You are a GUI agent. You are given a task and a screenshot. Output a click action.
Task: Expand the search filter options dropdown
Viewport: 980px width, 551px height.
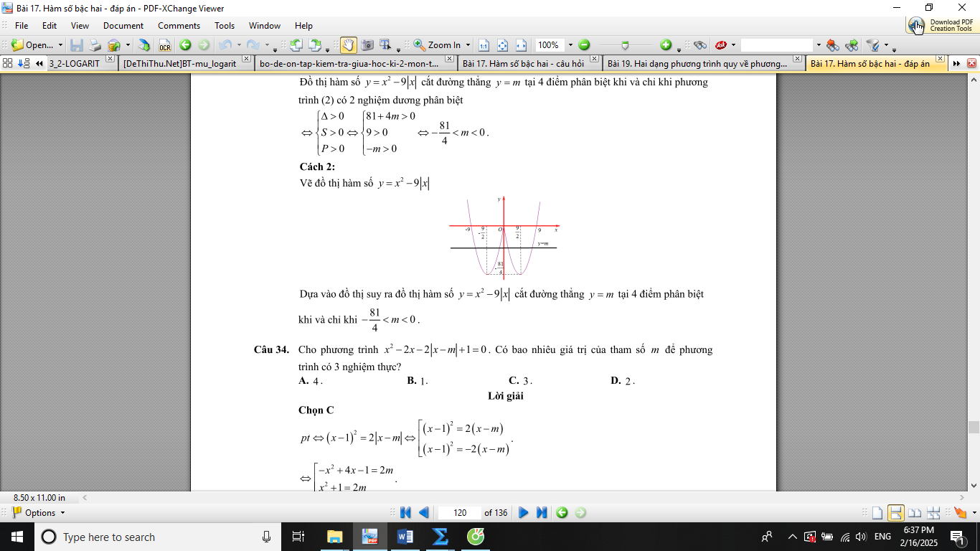coord(885,45)
